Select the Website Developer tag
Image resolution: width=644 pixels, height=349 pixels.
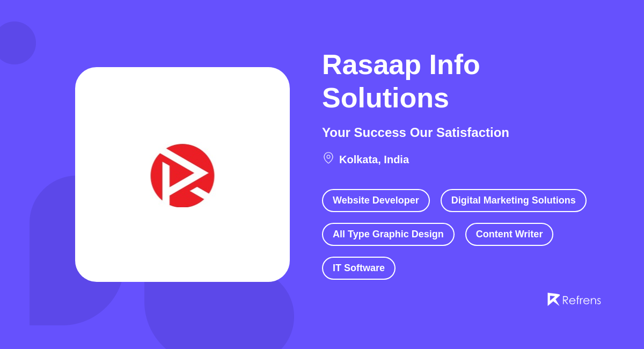coord(376,200)
